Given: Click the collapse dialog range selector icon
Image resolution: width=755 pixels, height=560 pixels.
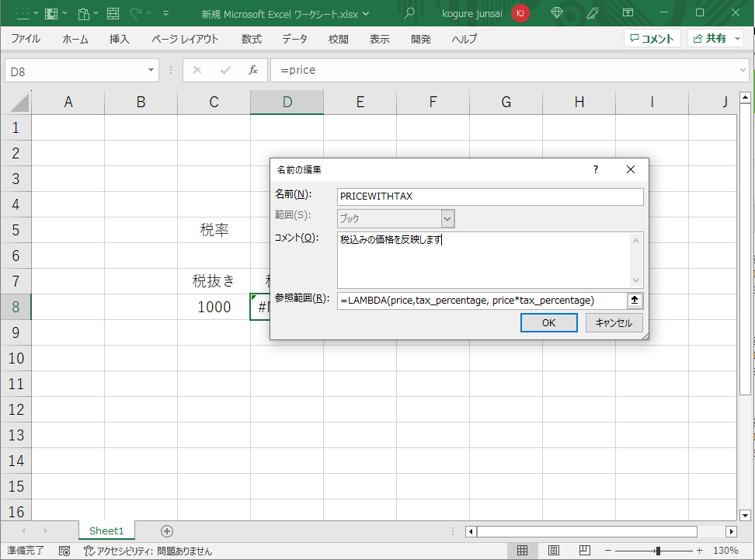Looking at the screenshot, I should click(635, 301).
